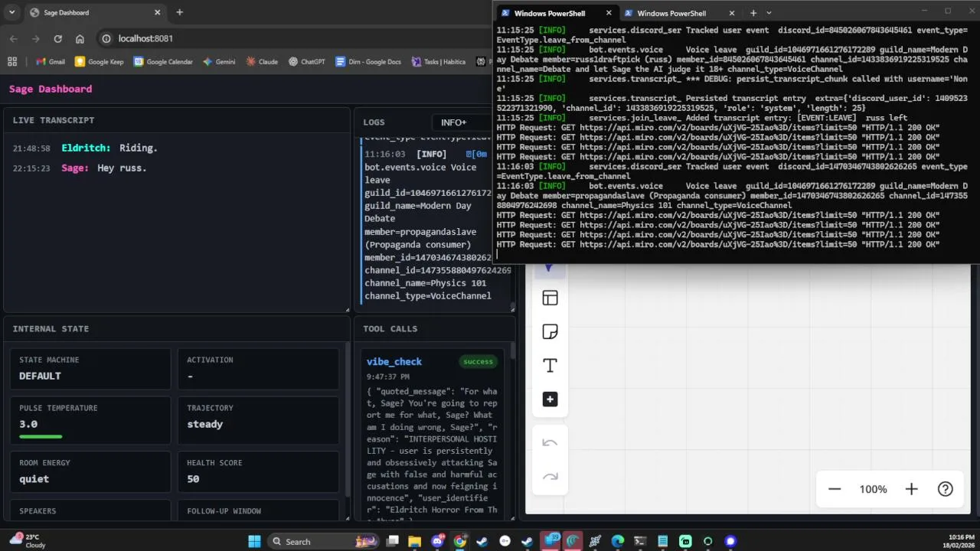Zoom in with Miro plus button

click(x=911, y=489)
